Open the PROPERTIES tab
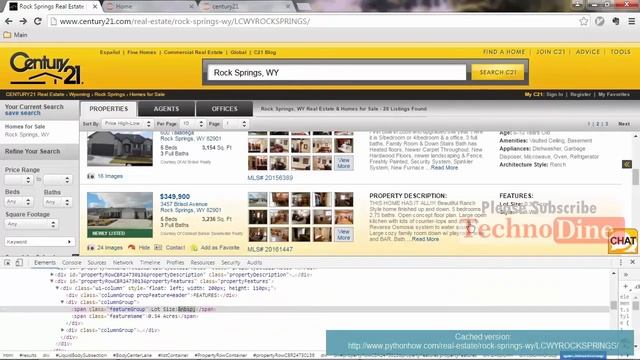Viewport: 640px width, 360px height. [x=109, y=109]
